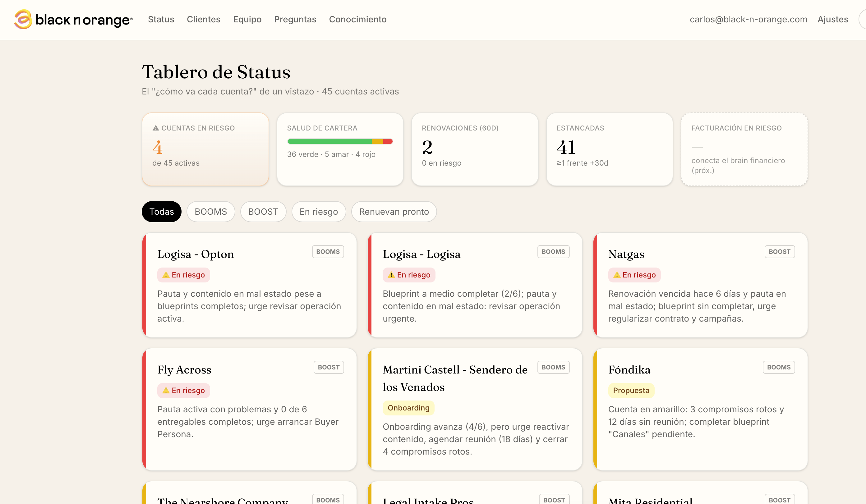Navigate to Preguntas

(295, 20)
